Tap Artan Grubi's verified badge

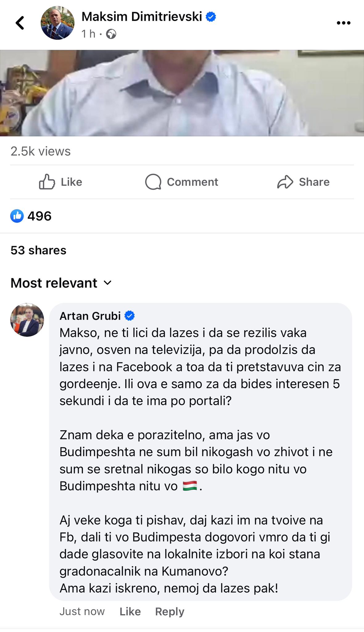130,316
